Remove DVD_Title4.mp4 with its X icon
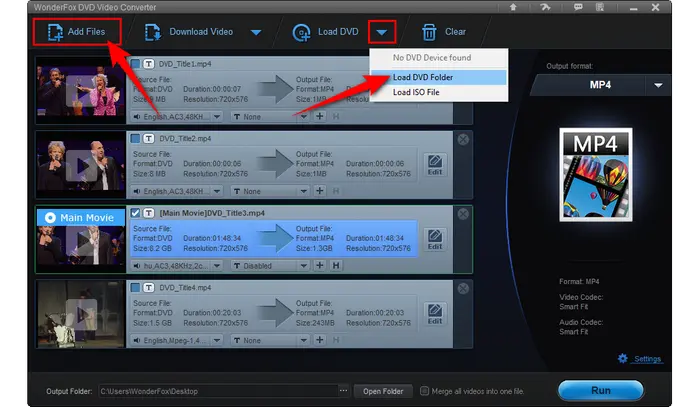 463,289
